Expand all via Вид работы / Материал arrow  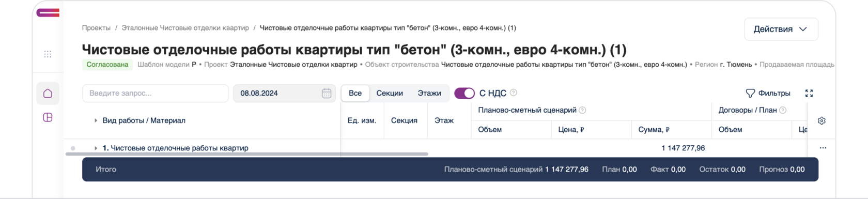[96, 120]
